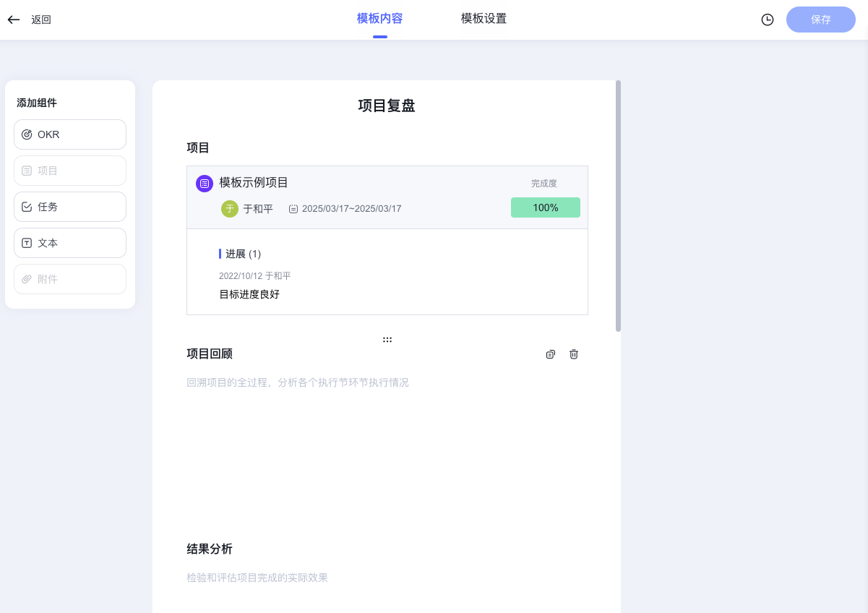The image size is (868, 613).
Task: Duplicate the 项目回顾 section with copy icon
Action: coord(551,354)
